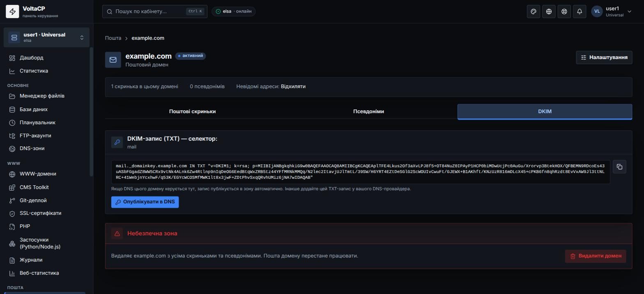This screenshot has height=294, width=644.
Task: Click the CMS Toolkit icon
Action: coord(12,187)
